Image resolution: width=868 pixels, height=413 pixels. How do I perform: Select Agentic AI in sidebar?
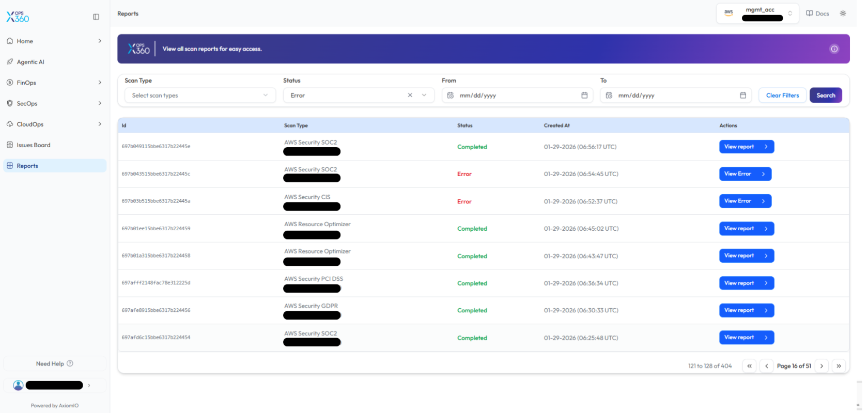[30, 62]
